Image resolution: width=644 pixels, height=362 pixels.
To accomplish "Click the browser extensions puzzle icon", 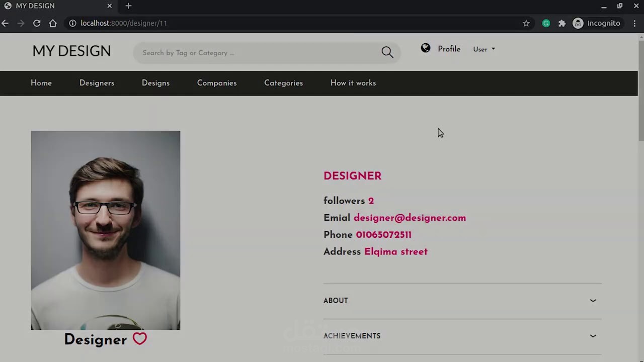I will (x=562, y=23).
